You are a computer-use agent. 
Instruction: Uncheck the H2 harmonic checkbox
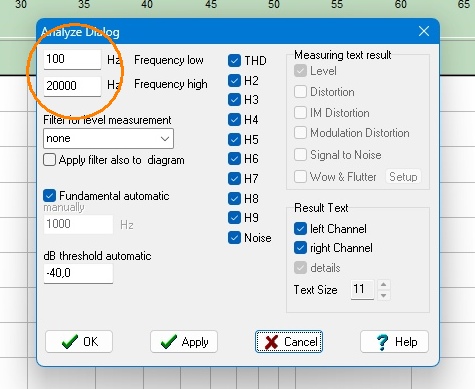tap(234, 80)
